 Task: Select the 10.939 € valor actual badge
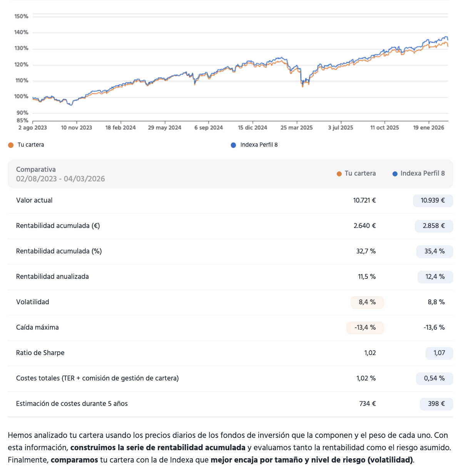point(433,200)
